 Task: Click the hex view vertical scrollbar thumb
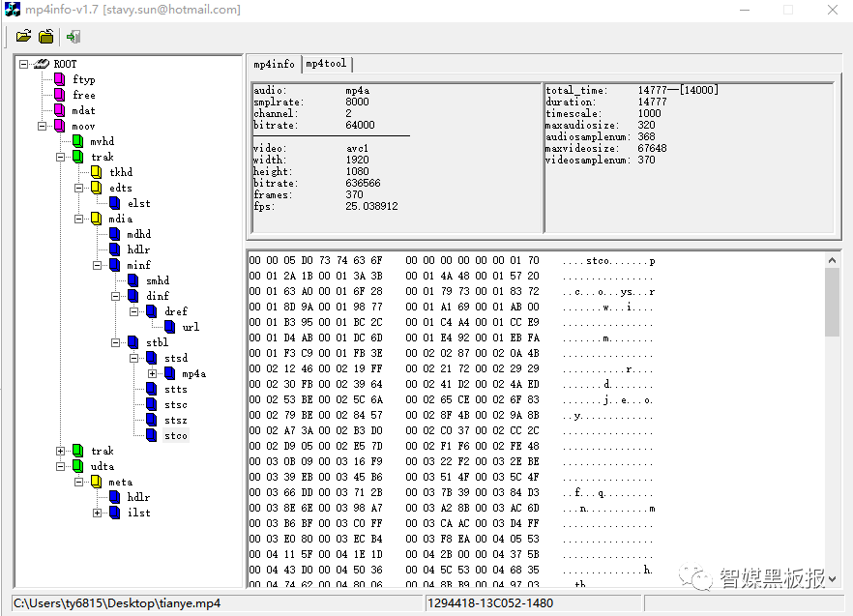click(832, 302)
